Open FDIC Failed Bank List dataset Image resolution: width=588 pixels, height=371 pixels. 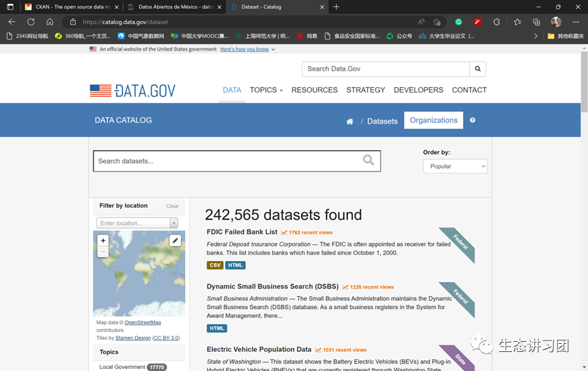pyautogui.click(x=242, y=232)
